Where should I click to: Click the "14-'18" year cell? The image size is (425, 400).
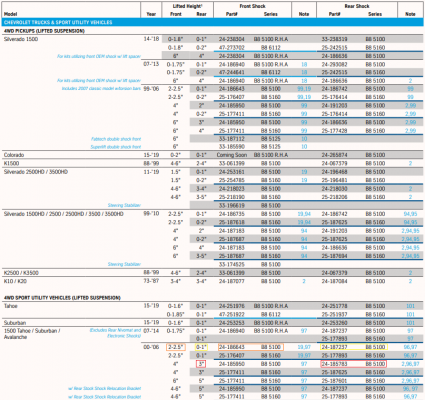click(x=151, y=39)
